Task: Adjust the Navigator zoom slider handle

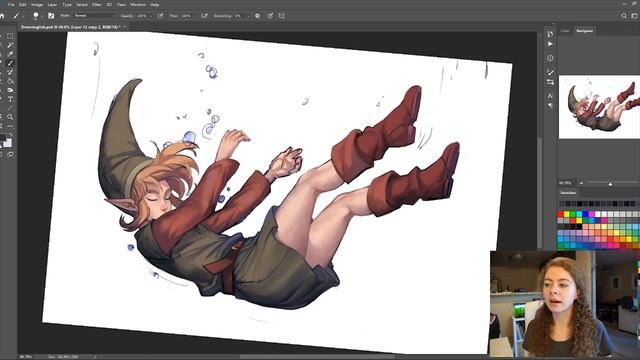Action: click(x=610, y=184)
